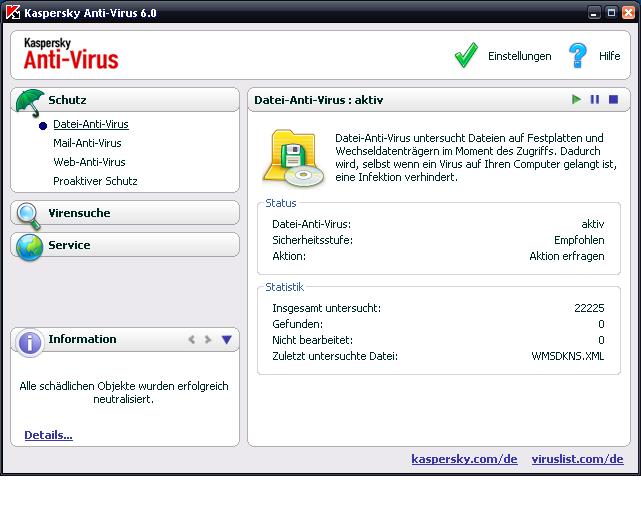Open the viruslist.com/de link

(577, 459)
